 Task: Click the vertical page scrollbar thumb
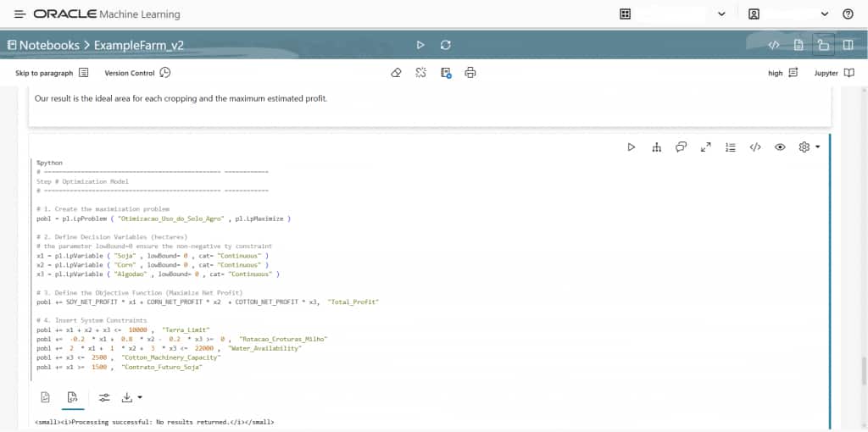(x=862, y=371)
